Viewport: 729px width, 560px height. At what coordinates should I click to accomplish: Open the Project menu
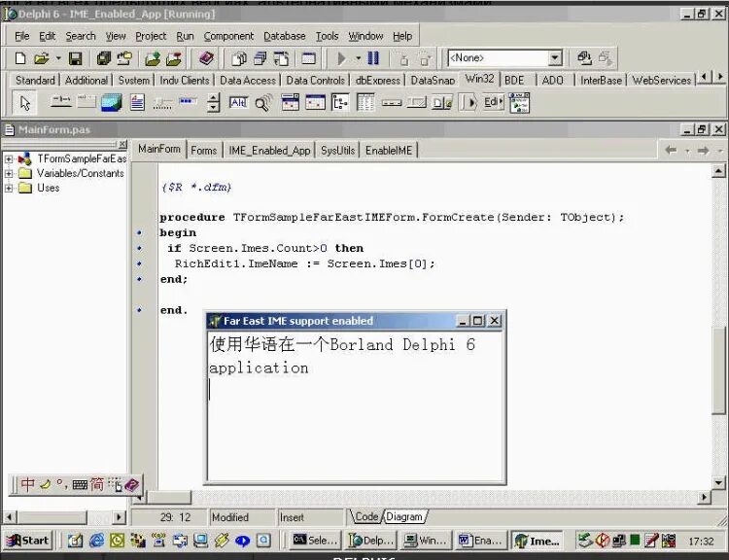(x=151, y=36)
